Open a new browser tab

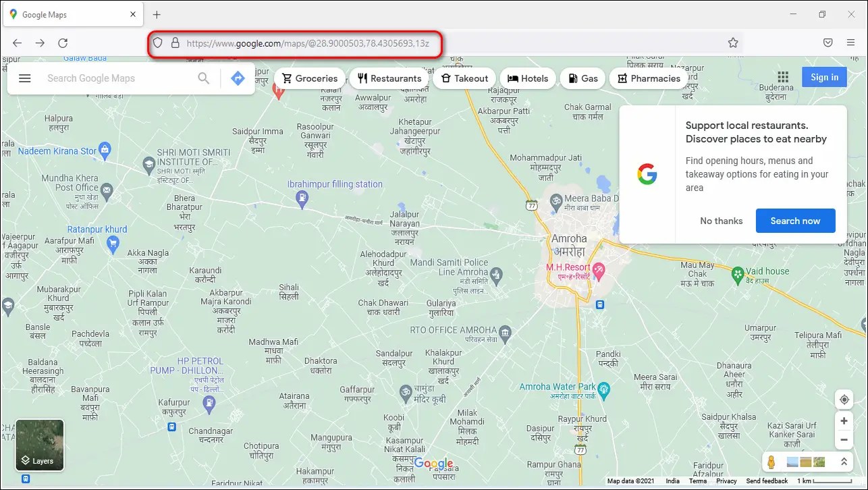(157, 14)
